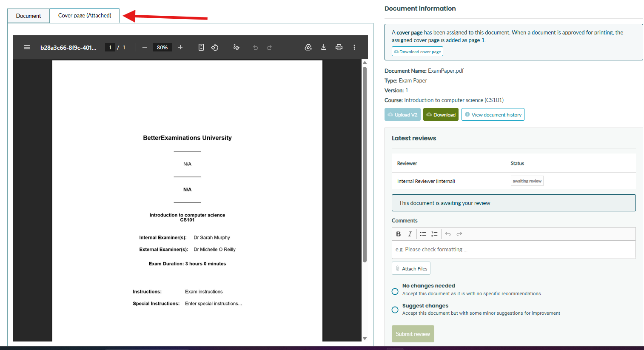Viewport: 644px width, 350px height.
Task: Click the Reviewer column header
Action: tap(407, 163)
